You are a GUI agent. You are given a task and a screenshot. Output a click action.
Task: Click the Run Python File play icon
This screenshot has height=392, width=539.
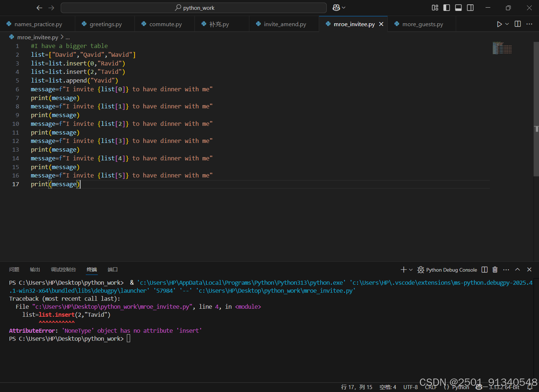pyautogui.click(x=499, y=24)
